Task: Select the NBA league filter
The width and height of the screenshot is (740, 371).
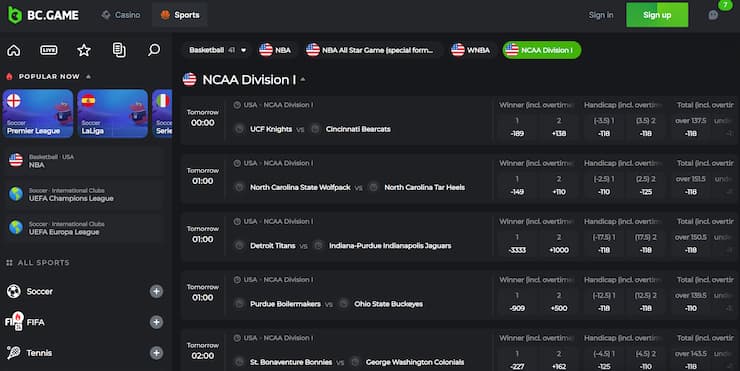Action: (275, 50)
